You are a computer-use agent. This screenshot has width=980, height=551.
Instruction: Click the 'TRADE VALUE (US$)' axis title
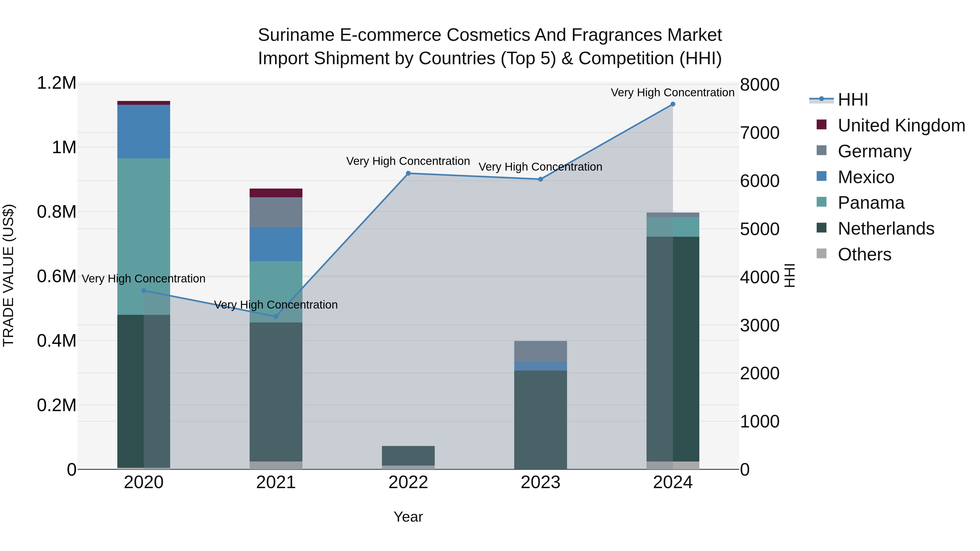8,275
